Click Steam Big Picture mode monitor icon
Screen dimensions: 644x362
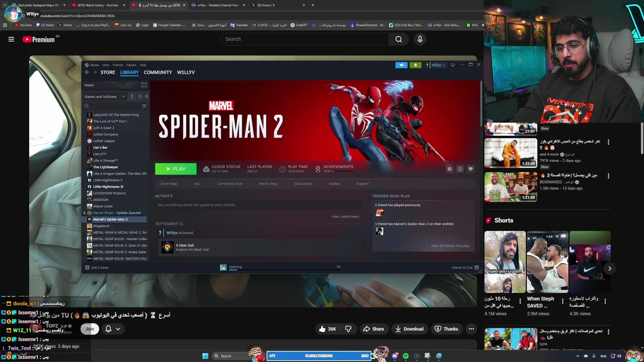[x=452, y=65]
